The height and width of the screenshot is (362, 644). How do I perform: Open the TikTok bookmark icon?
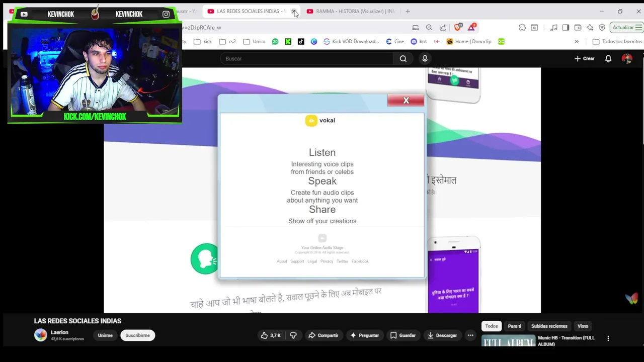click(301, 42)
